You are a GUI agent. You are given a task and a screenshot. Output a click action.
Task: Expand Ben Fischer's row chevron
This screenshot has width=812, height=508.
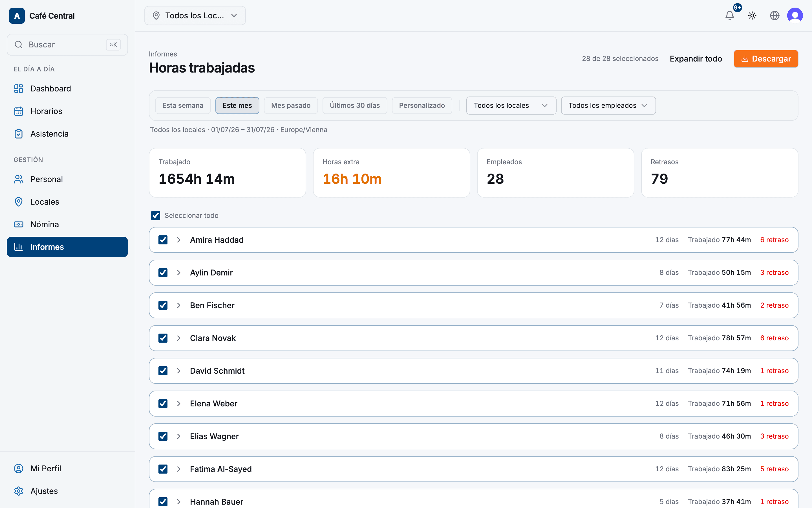click(179, 305)
